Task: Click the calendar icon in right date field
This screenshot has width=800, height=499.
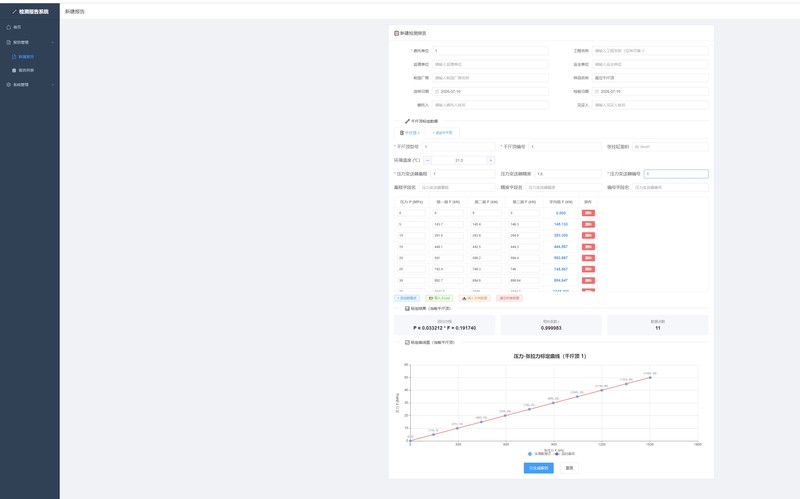Action: (597, 91)
